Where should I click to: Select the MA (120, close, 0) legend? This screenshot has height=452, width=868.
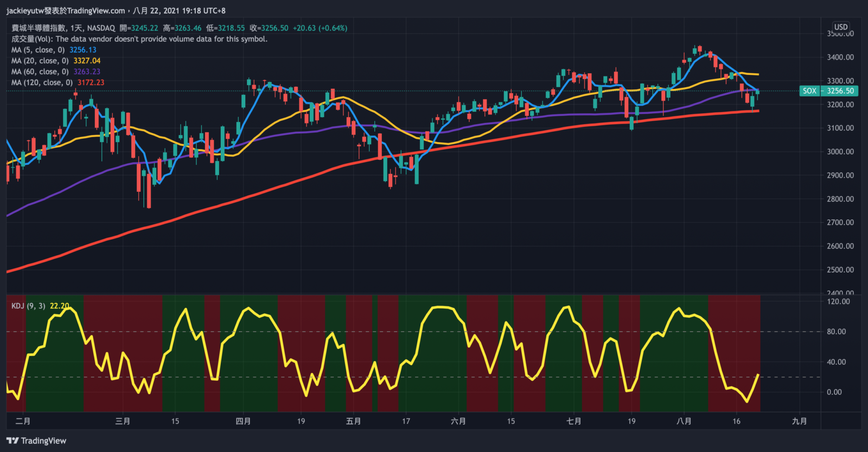(x=42, y=82)
